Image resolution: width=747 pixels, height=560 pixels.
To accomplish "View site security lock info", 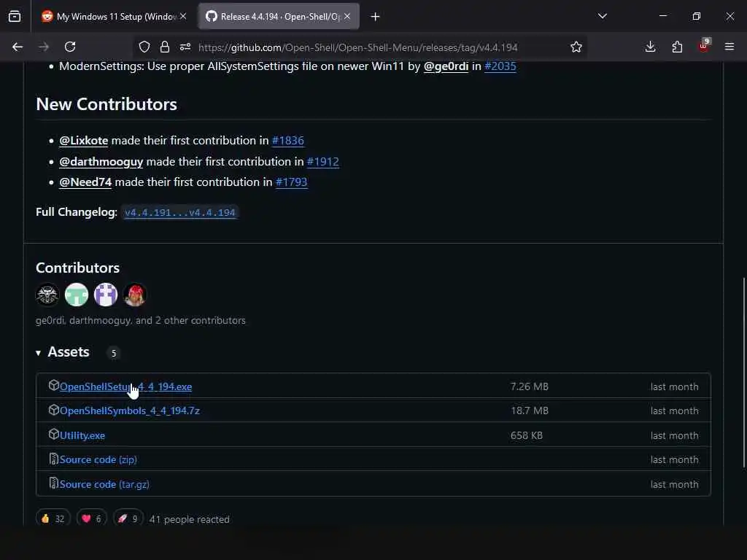I will tap(165, 47).
